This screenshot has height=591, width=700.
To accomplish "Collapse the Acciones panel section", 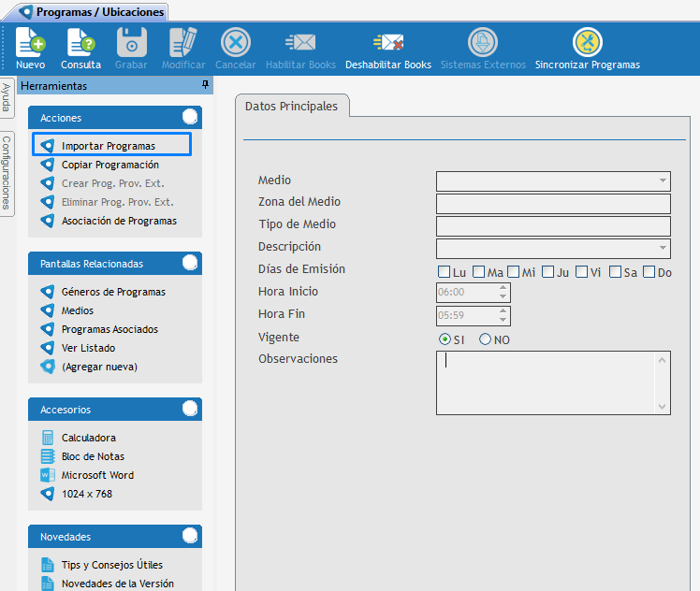I will (x=190, y=117).
